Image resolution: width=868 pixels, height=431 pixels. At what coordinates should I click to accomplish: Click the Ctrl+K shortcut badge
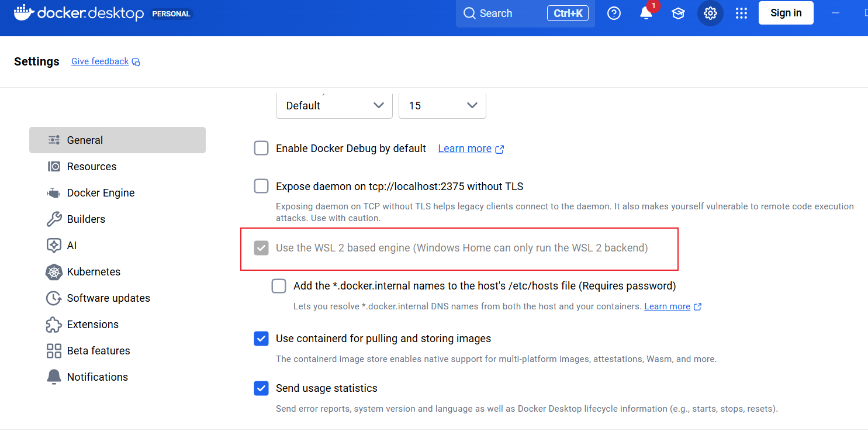point(568,13)
